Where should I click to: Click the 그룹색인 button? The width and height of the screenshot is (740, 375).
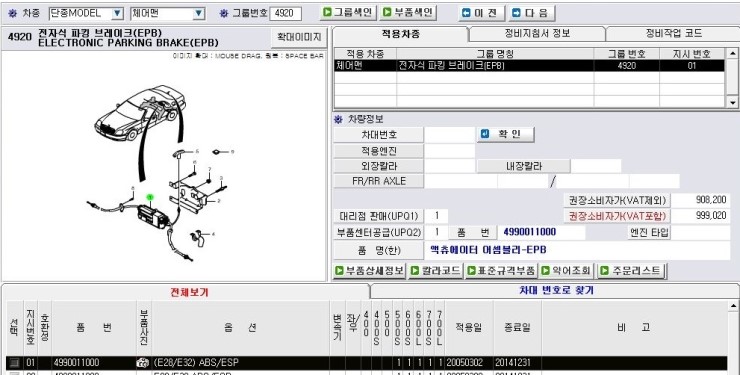click(348, 13)
